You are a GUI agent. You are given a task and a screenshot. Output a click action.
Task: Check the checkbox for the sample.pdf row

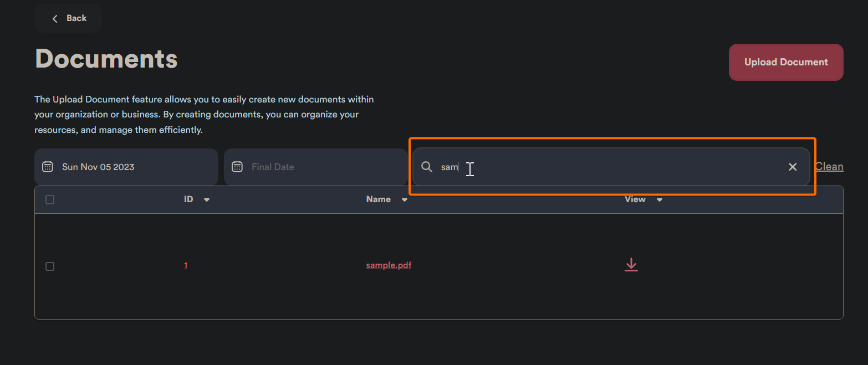pos(50,266)
